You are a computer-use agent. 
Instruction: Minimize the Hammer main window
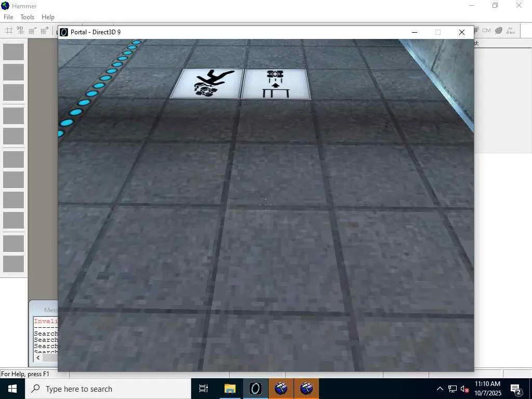point(472,5)
